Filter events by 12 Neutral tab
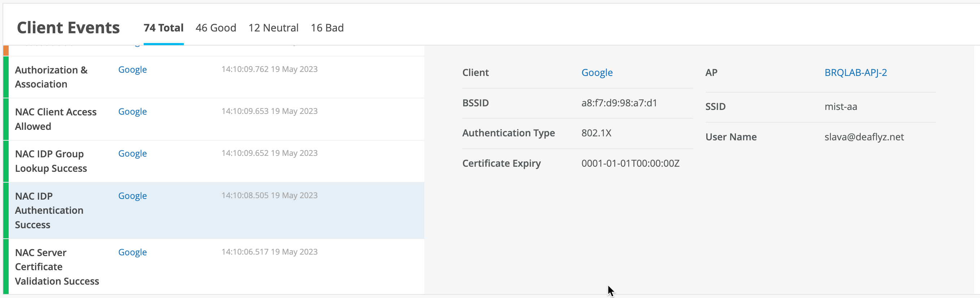The image size is (980, 298). click(273, 28)
